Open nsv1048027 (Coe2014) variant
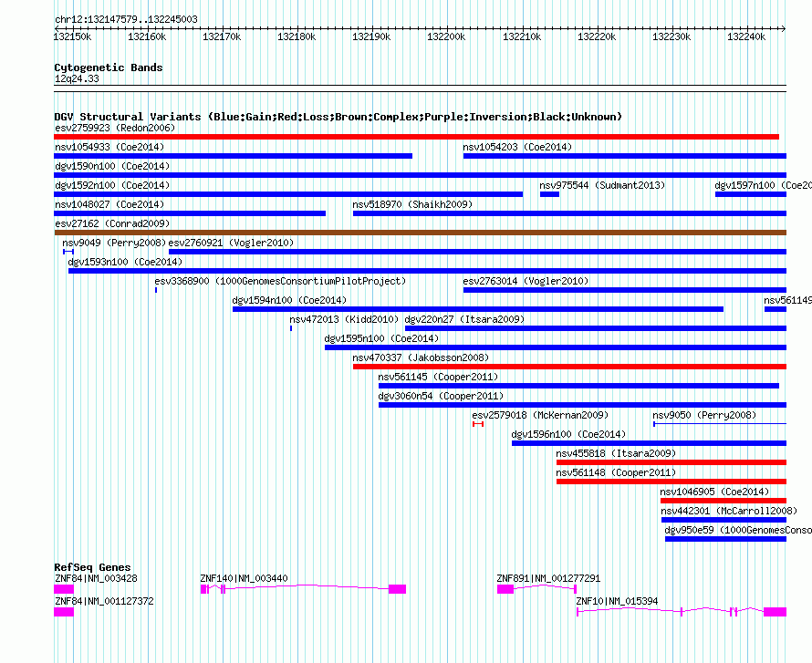The height and width of the screenshot is (663, 812). click(190, 213)
